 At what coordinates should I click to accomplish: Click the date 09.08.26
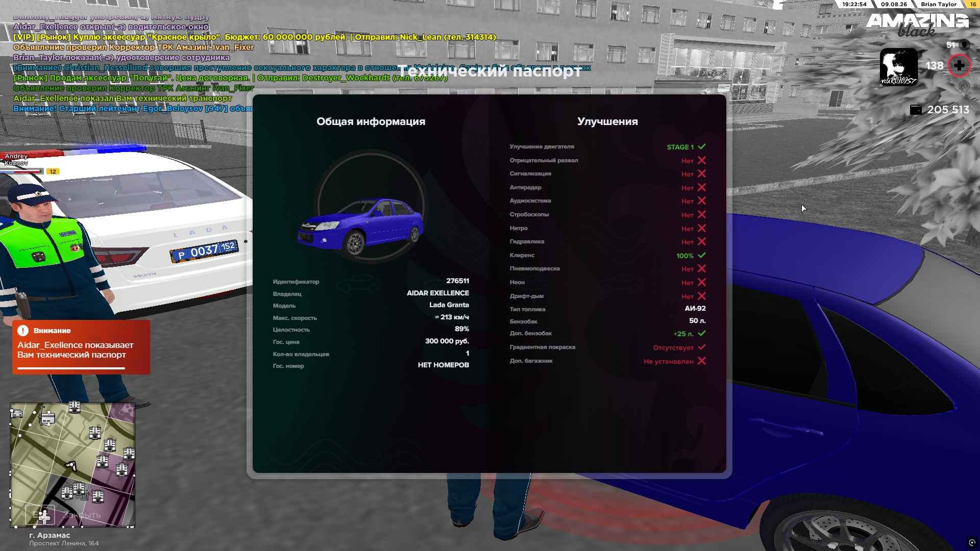coord(894,4)
